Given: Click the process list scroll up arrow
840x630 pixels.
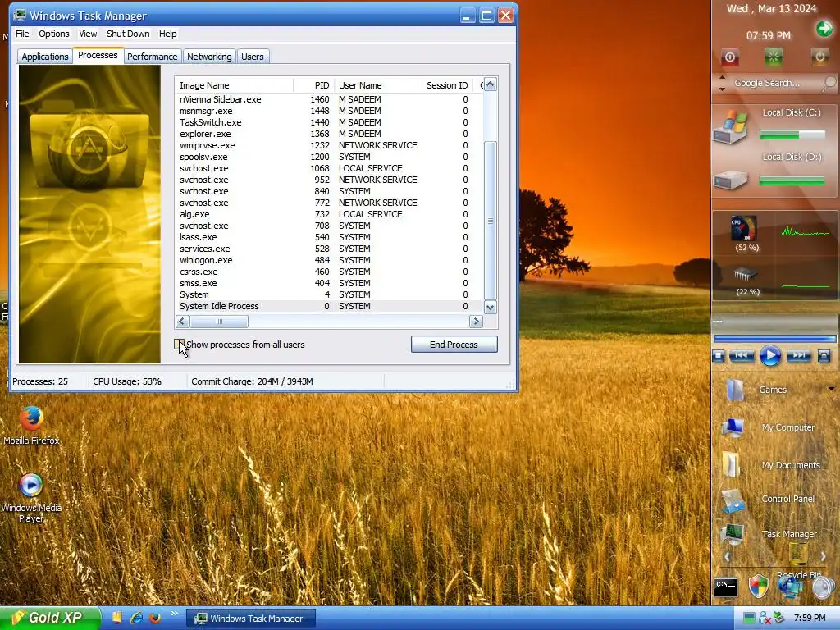Looking at the screenshot, I should (491, 84).
